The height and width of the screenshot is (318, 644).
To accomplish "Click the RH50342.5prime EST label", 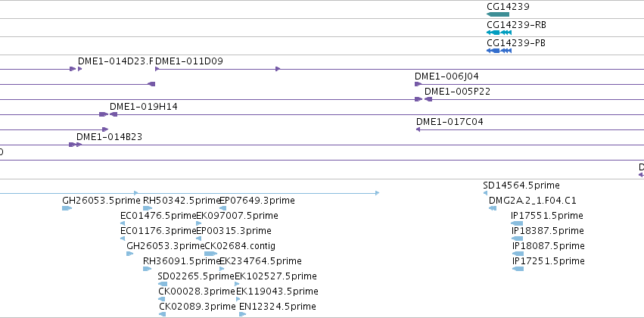I will click(x=182, y=201).
